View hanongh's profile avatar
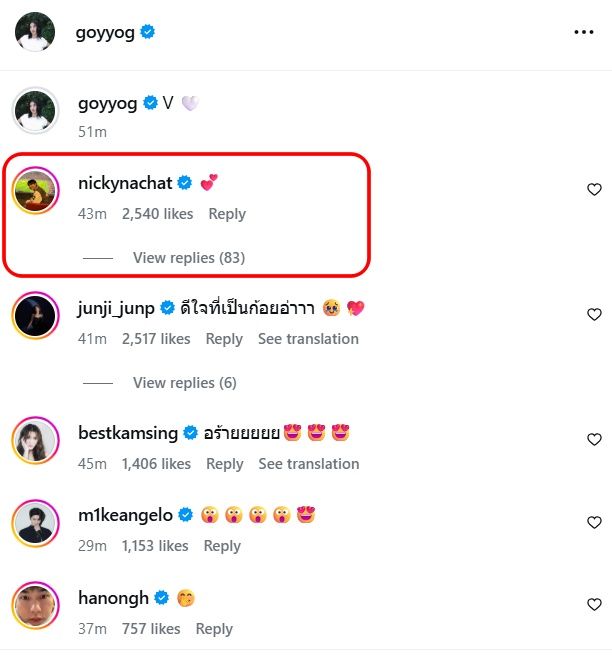Image resolution: width=612 pixels, height=655 pixels. (35, 605)
